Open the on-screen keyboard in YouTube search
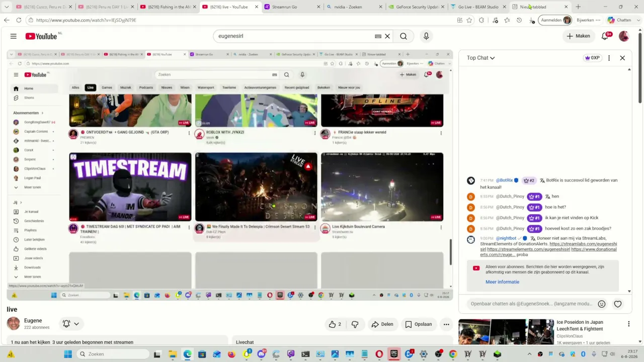Image resolution: width=644 pixels, height=362 pixels. [378, 36]
